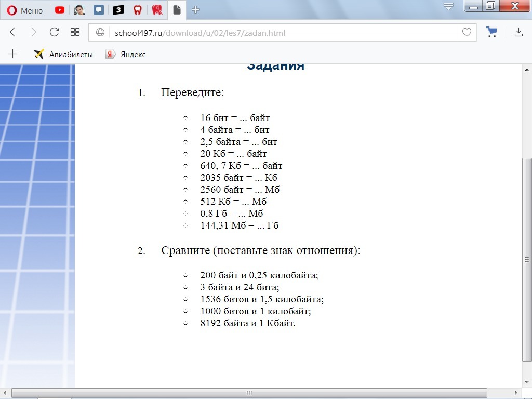Close the Opera window
The width and height of the screenshot is (532, 399).
coord(515,6)
